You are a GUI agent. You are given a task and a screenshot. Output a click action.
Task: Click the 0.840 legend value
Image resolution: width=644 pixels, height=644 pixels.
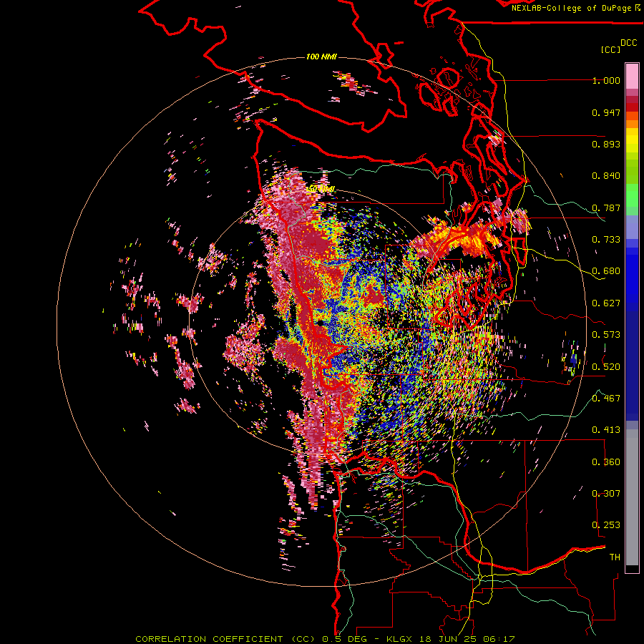606,176
